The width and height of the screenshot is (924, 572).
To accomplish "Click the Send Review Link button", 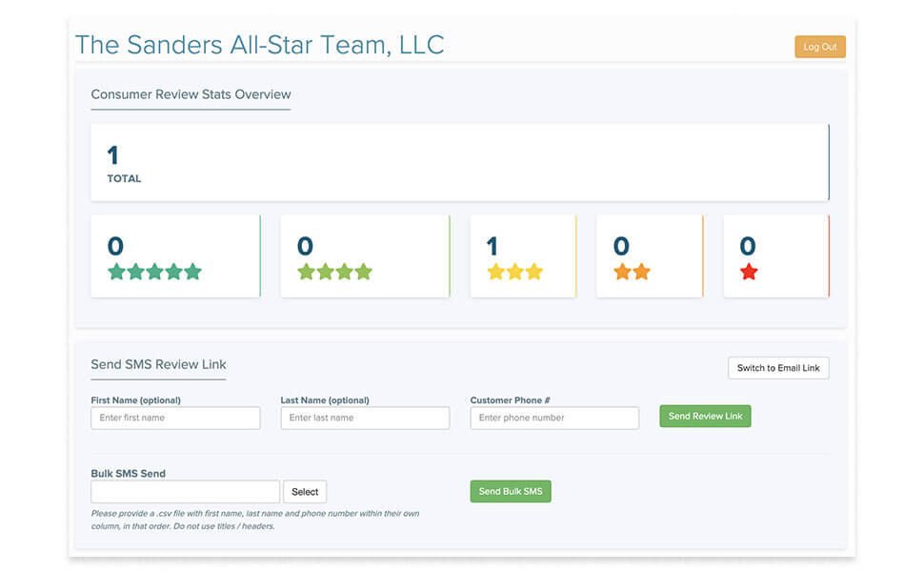I will [x=705, y=416].
